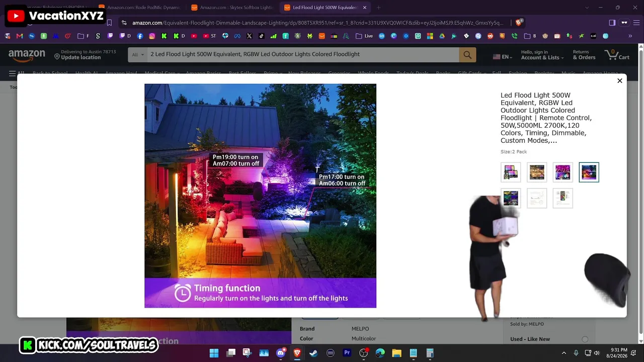Click the microphone tray icon
The height and width of the screenshot is (362, 644).
(x=576, y=353)
